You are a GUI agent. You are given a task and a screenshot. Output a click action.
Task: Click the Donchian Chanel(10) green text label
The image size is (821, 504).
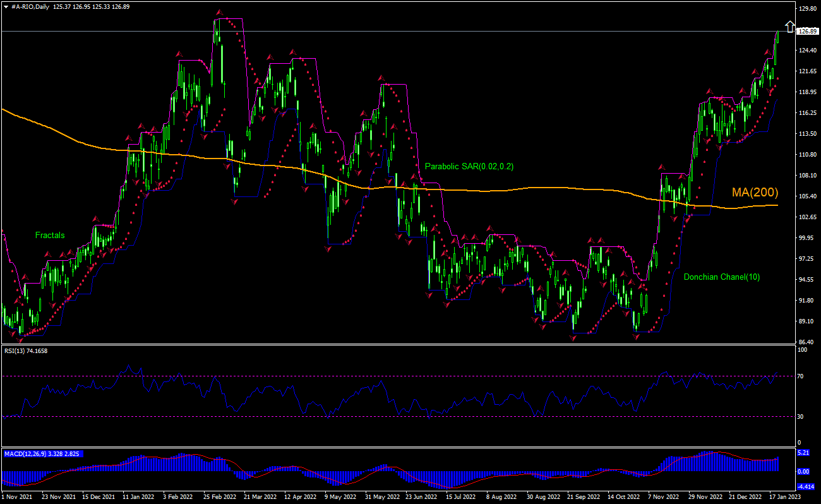pyautogui.click(x=722, y=277)
